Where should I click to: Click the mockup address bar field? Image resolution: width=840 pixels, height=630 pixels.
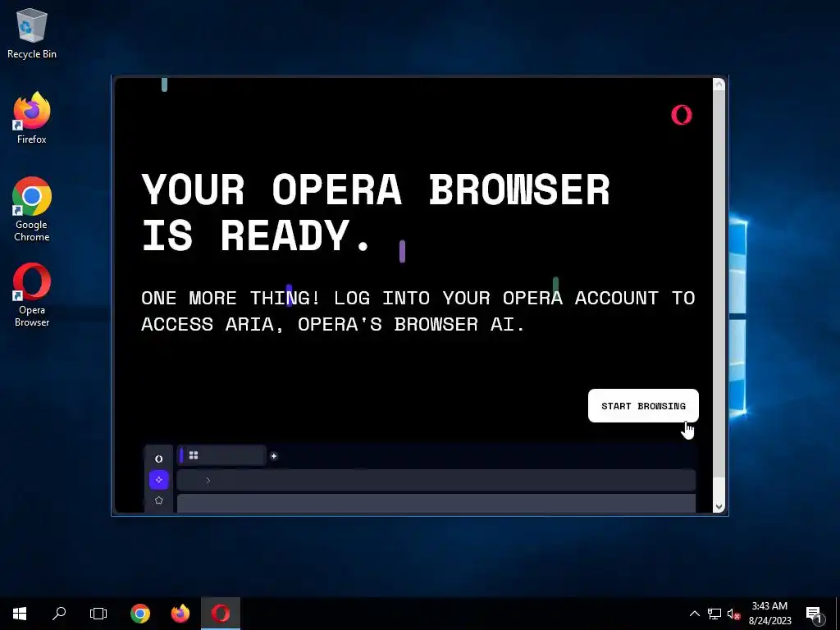436,480
